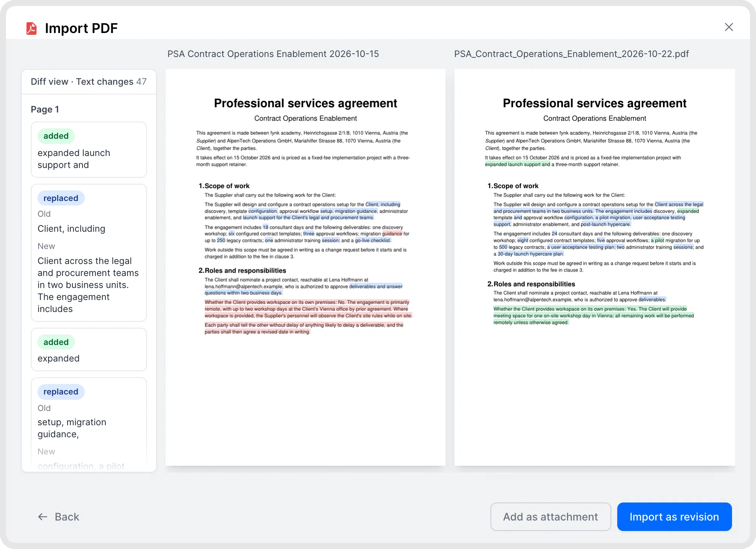Click the highlighted '24' consultant days in right page
Viewport: 756px width, 549px height.
[554, 234]
